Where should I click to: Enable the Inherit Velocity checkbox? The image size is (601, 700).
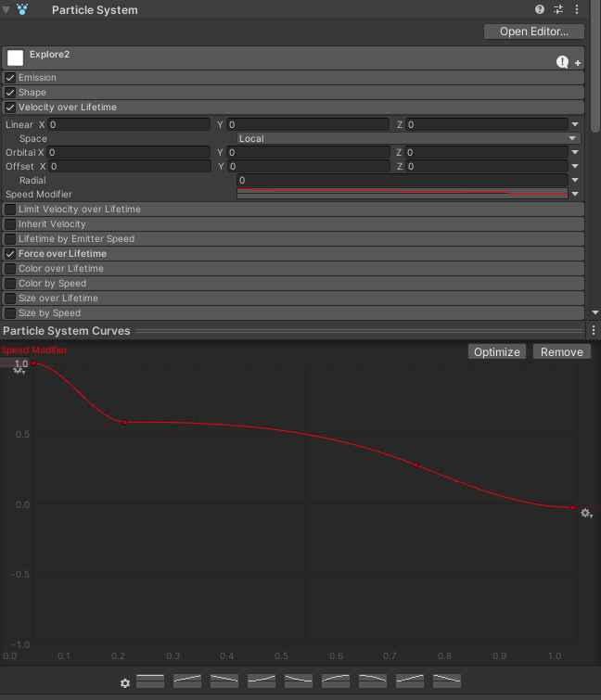tap(10, 223)
